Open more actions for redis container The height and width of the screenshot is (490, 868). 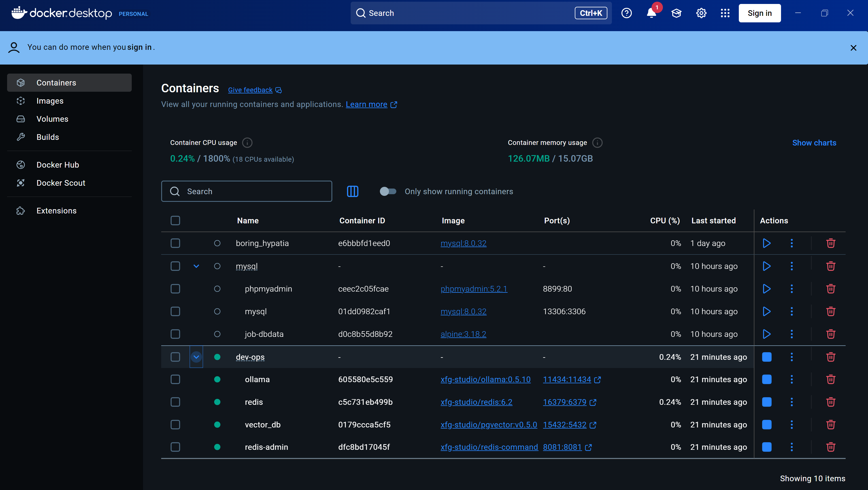pos(792,402)
